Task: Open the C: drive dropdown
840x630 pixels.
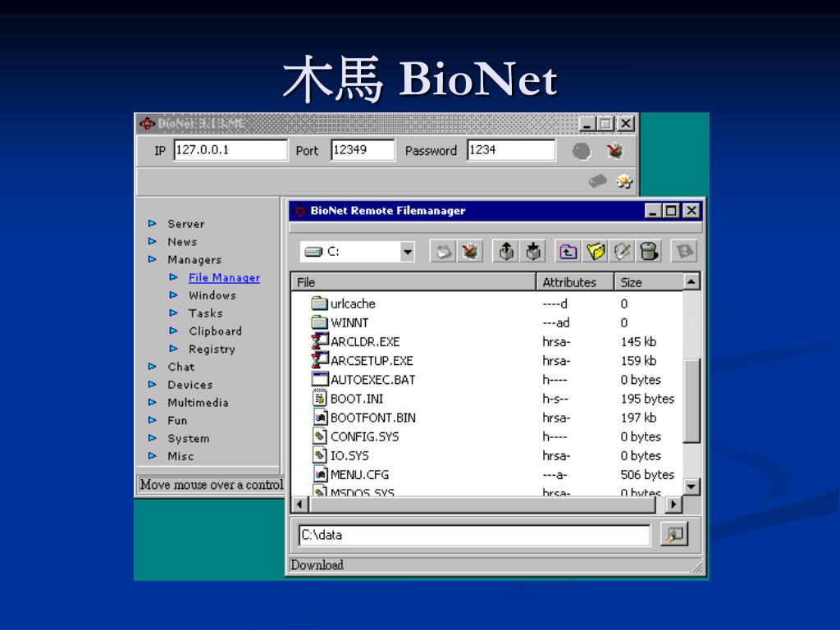Action: [x=408, y=252]
